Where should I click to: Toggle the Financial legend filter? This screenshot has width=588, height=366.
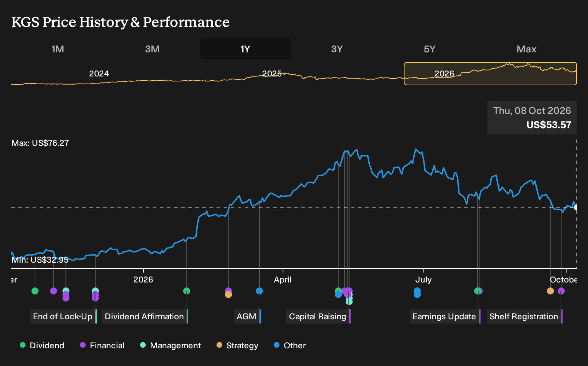coord(102,345)
